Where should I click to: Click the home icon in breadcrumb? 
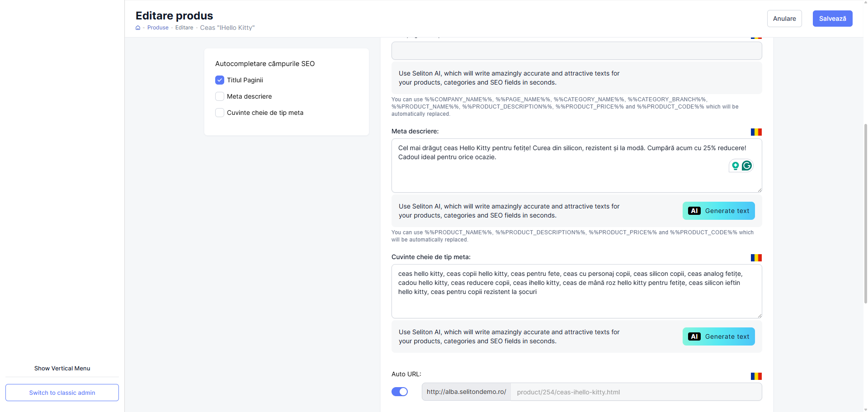(x=138, y=28)
